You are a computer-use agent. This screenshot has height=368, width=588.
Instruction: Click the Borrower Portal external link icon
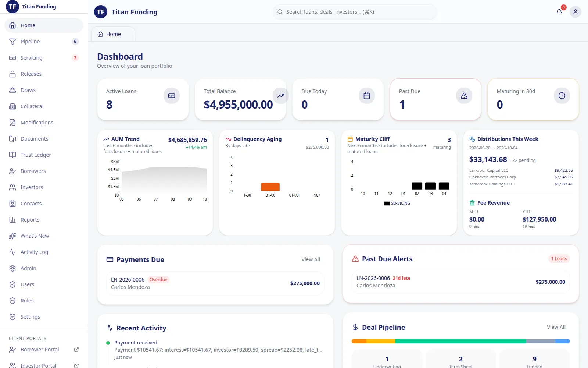[76, 350]
